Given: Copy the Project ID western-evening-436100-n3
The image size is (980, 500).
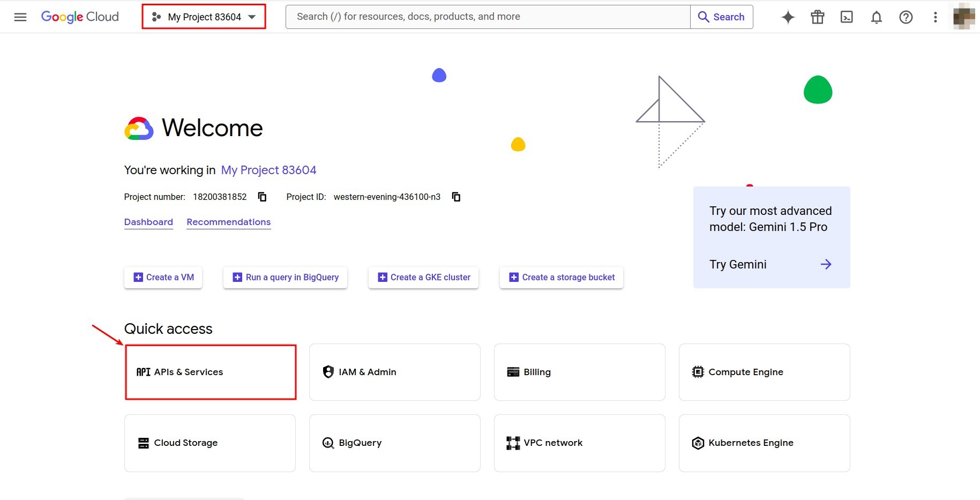Looking at the screenshot, I should (x=455, y=197).
